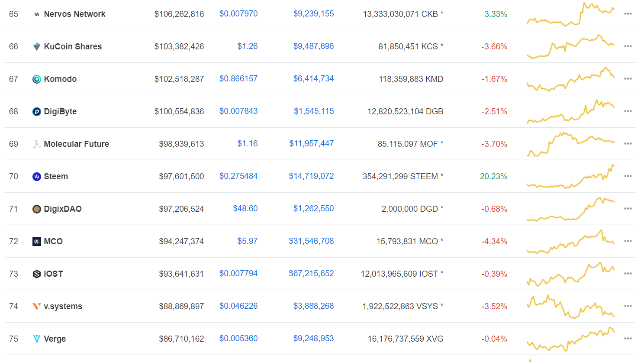Viewport: 644px width, 362px height.
Task: Click Komodo volume $6,414,734
Action: tap(314, 78)
